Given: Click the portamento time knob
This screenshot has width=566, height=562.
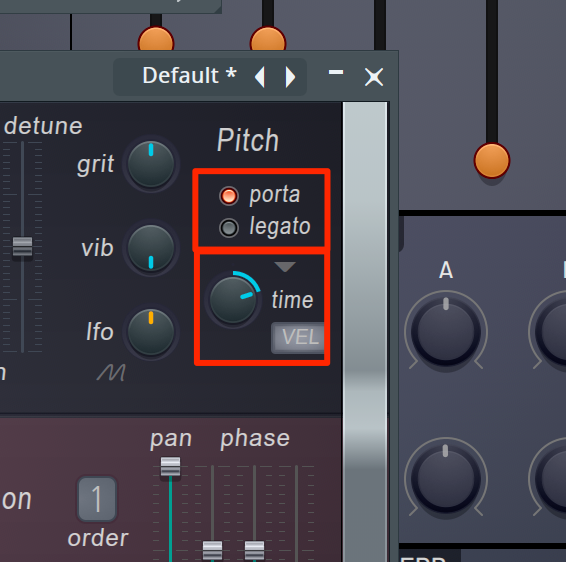Looking at the screenshot, I should click(233, 299).
